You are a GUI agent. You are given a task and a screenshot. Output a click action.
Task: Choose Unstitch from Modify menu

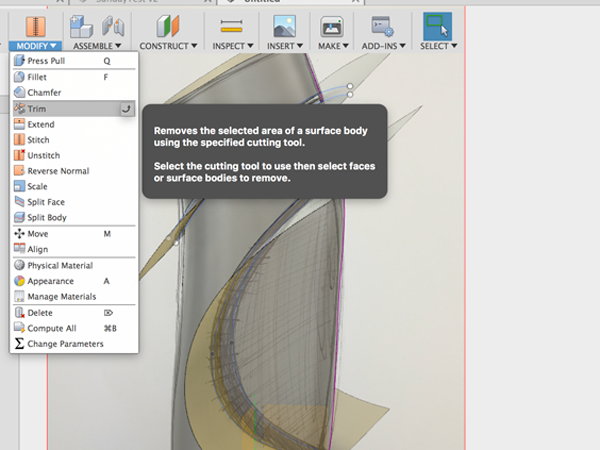pyautogui.click(x=74, y=155)
